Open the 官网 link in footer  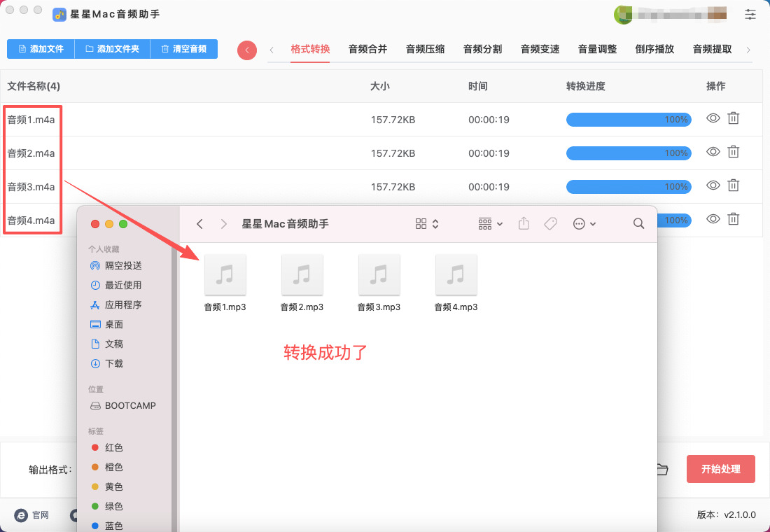click(x=32, y=514)
